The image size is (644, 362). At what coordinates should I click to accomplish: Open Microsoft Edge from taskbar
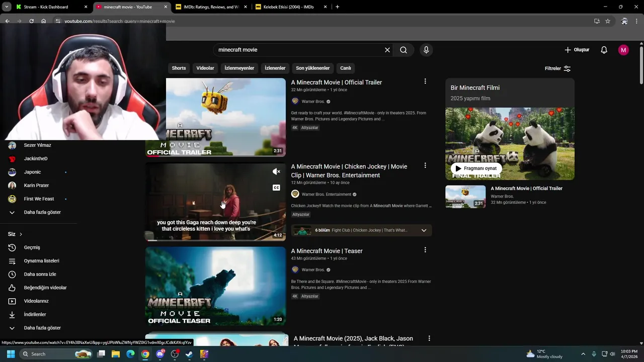point(130,354)
